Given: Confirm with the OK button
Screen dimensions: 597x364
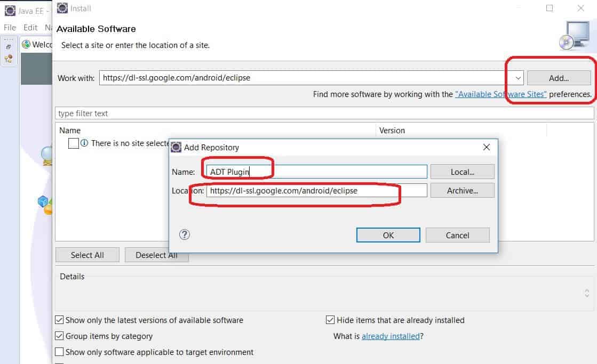Looking at the screenshot, I should (388, 235).
